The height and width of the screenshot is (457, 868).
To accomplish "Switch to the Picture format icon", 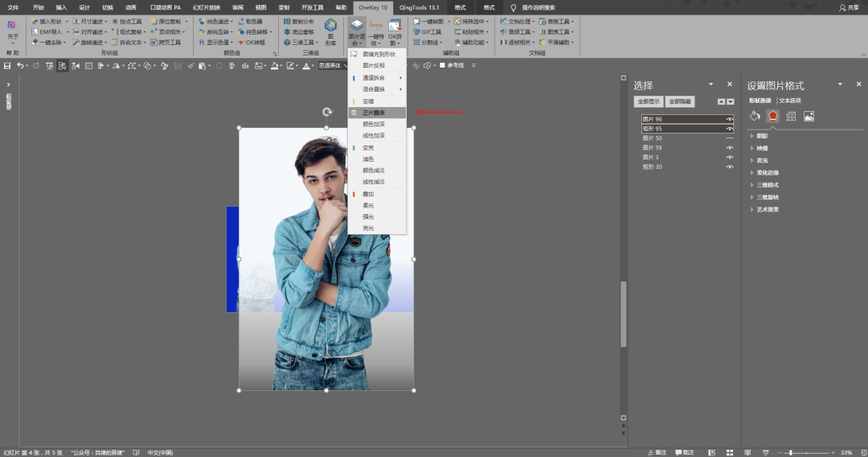I will click(x=809, y=117).
